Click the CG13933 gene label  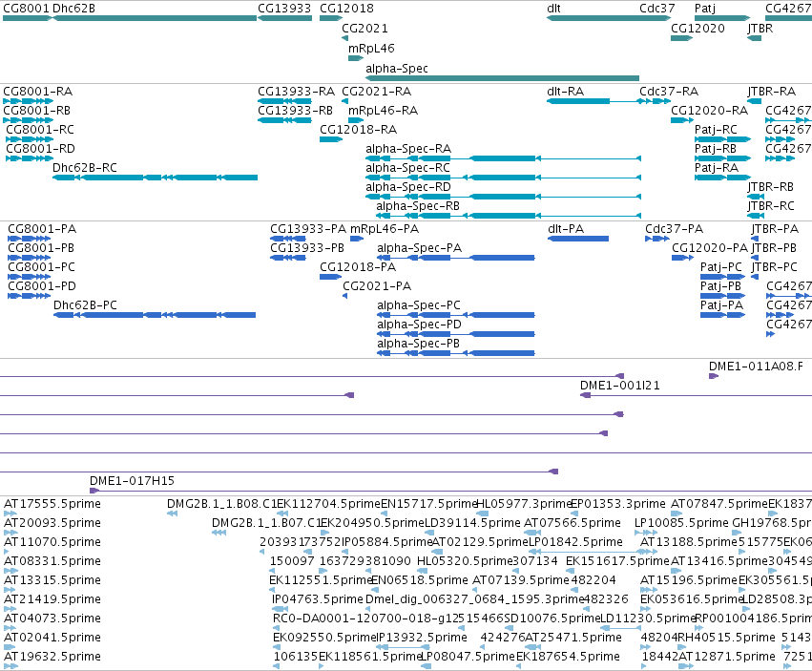pos(284,9)
